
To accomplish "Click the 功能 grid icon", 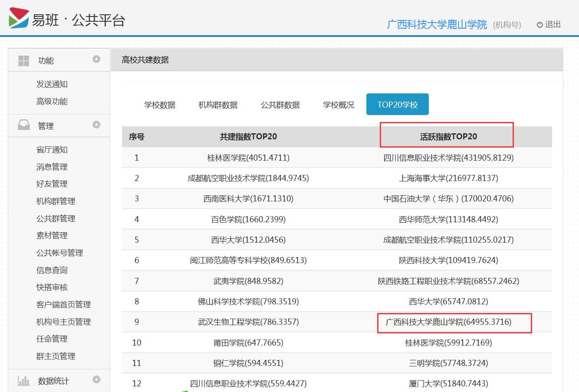I will point(23,60).
